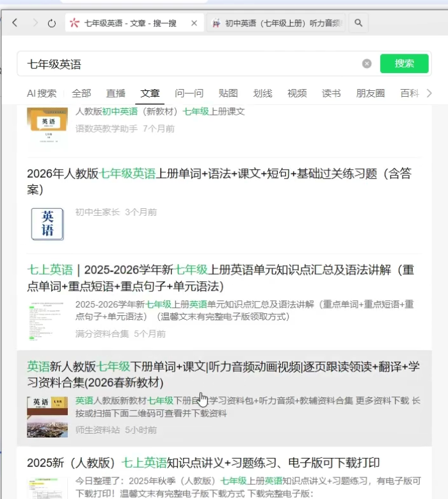Viewport: 448px width, 499px height.
Task: Open 七上英语 | 2025-2026学年新七年级 article title
Action: (x=221, y=278)
